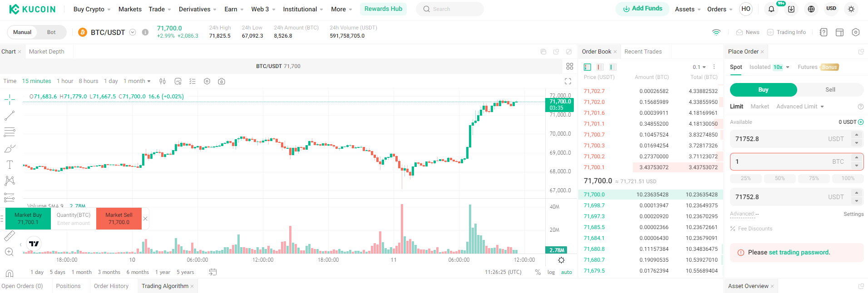
Task: Select the 50% amount allocation
Action: coord(780,178)
